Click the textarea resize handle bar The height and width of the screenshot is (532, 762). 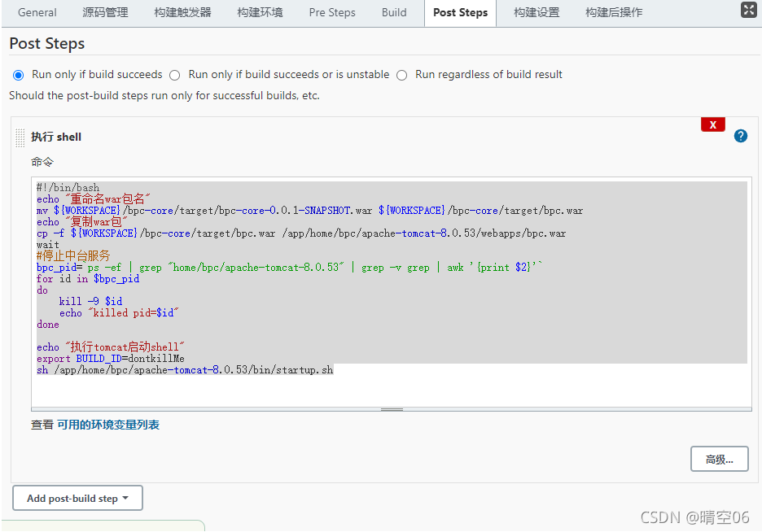pyautogui.click(x=392, y=409)
